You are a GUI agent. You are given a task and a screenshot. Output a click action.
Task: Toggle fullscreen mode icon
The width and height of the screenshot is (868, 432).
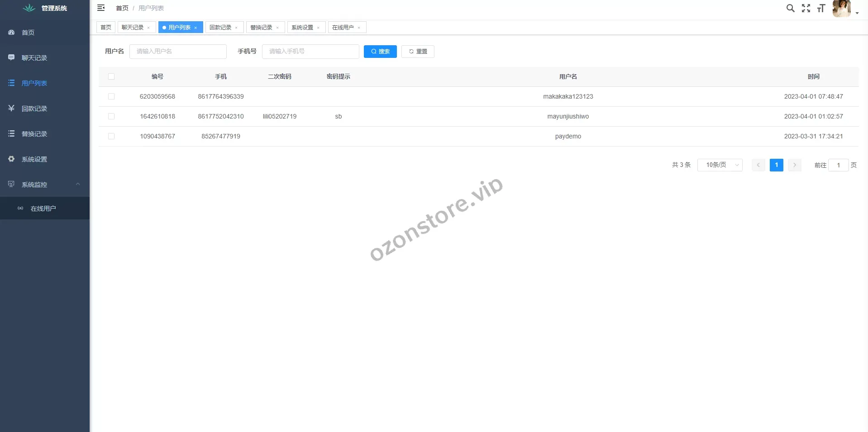point(806,8)
